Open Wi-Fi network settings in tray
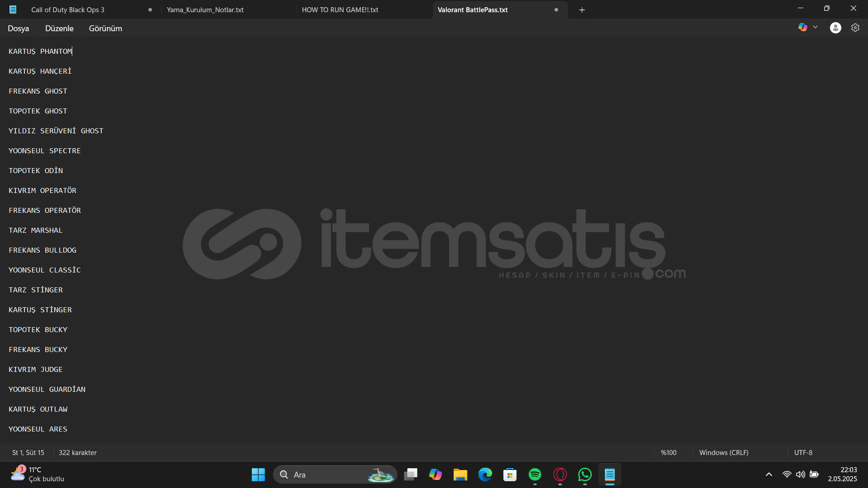868x488 pixels. [787, 474]
